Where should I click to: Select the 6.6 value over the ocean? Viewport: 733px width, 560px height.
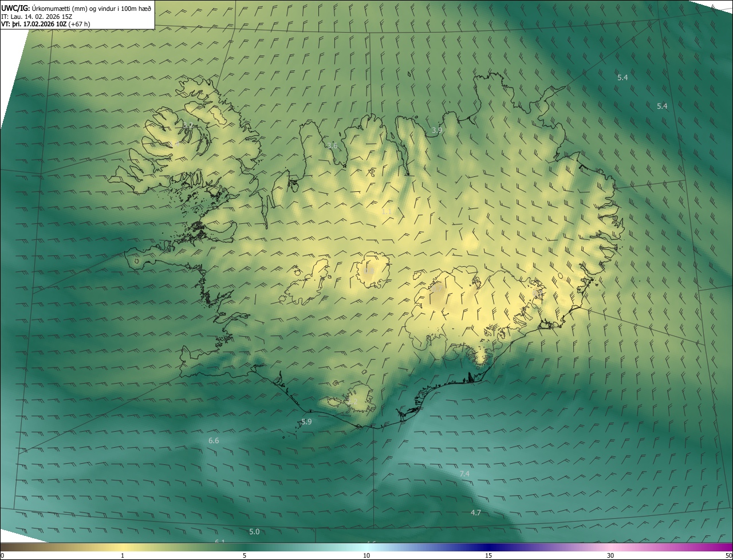coord(214,440)
